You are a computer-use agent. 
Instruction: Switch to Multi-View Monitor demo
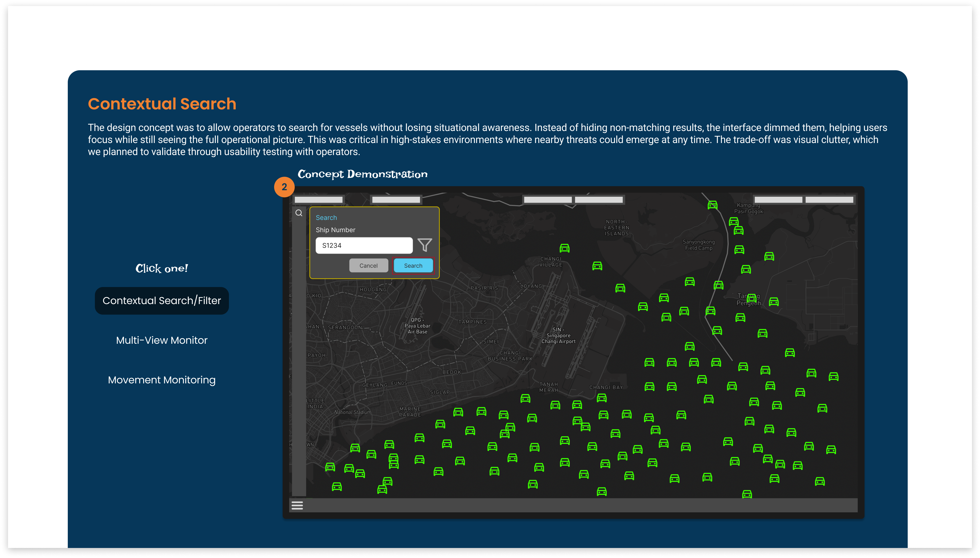point(162,340)
